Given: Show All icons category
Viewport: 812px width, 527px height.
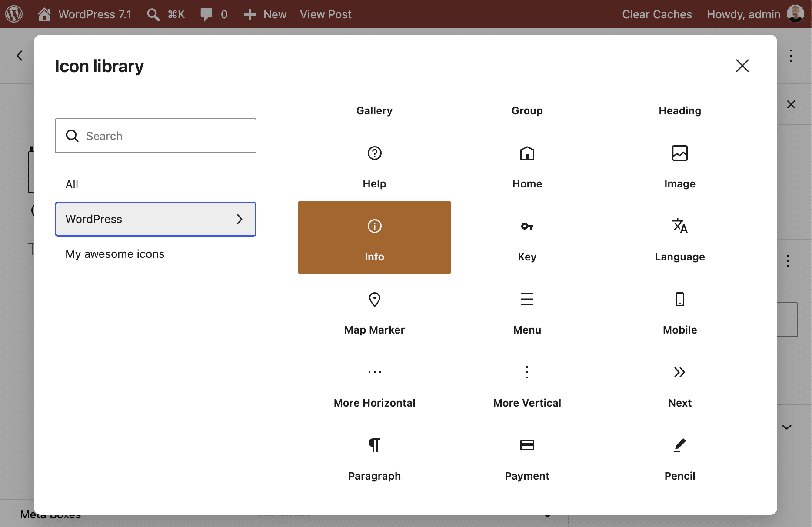Looking at the screenshot, I should [156, 184].
